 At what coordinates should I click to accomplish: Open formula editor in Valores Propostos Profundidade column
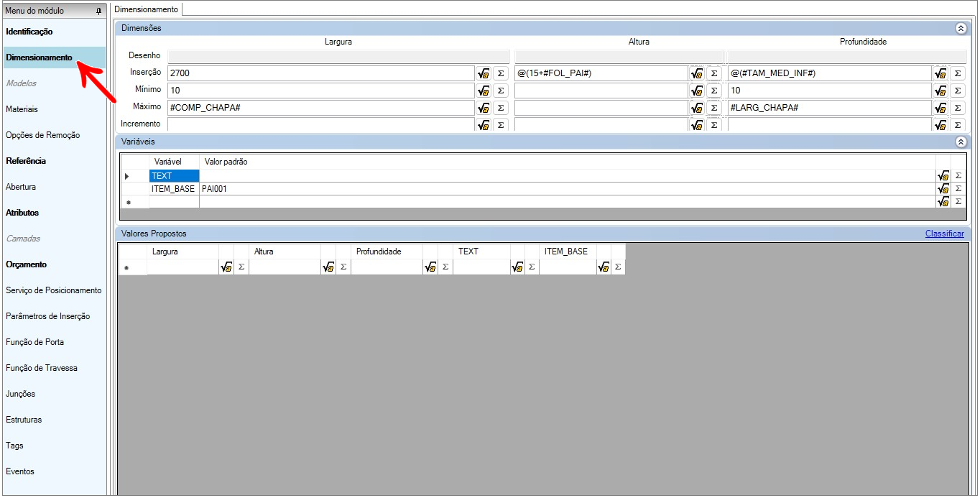(x=430, y=267)
